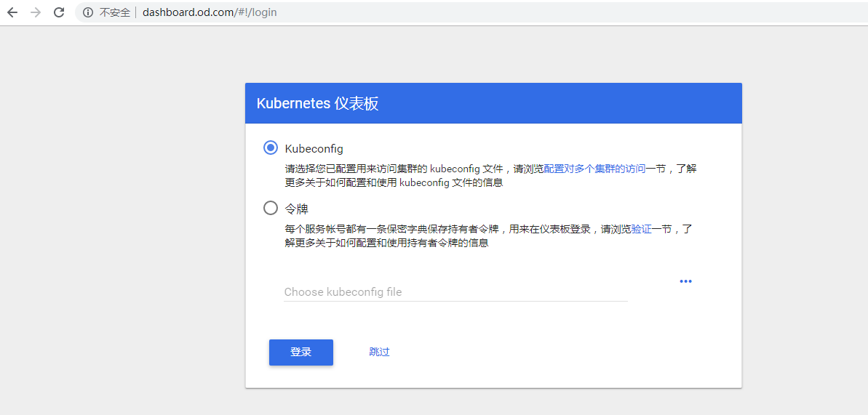Select the 令牌 radio button
Viewport: 868px width, 415px height.
(271, 208)
